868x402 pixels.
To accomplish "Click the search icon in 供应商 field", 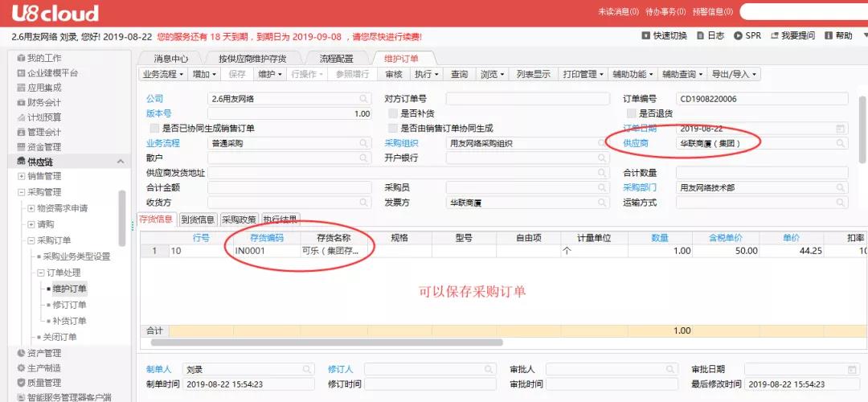I will point(841,144).
